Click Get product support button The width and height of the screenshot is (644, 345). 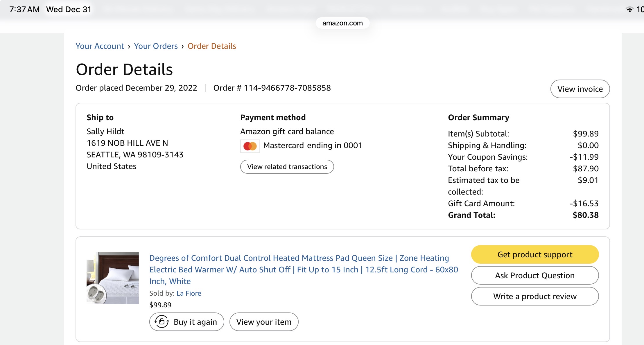535,254
